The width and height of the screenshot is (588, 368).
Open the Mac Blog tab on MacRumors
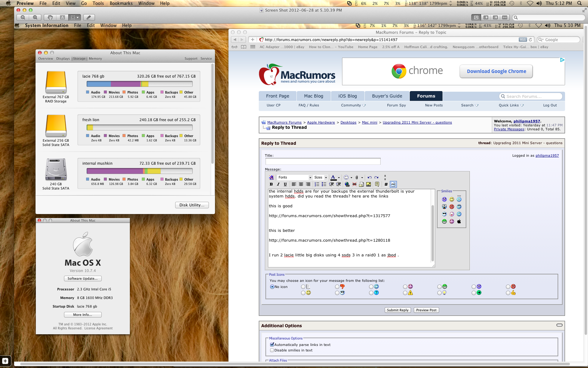tap(314, 96)
